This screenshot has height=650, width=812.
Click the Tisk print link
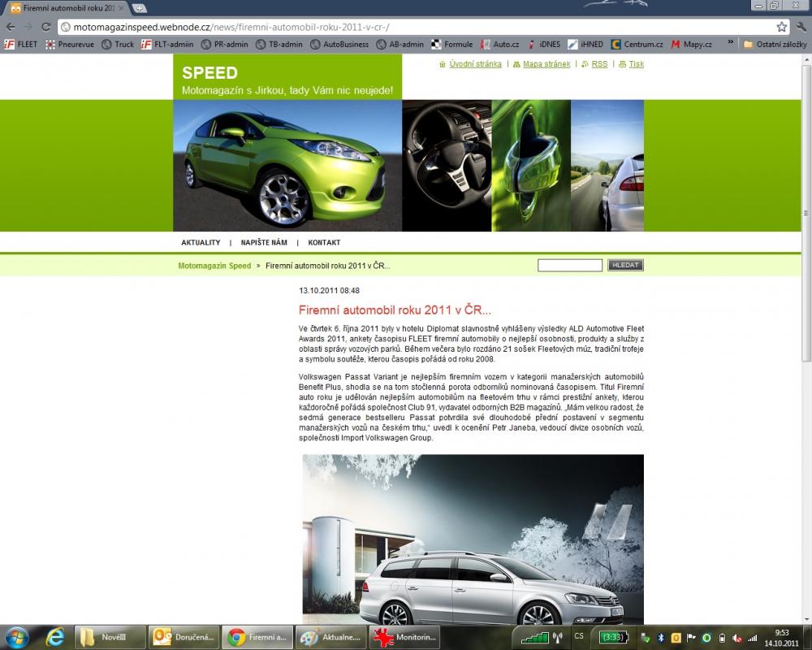coord(637,64)
